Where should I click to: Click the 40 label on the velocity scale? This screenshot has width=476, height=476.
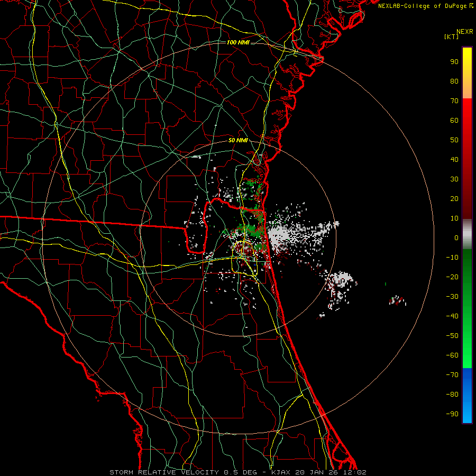[454, 159]
